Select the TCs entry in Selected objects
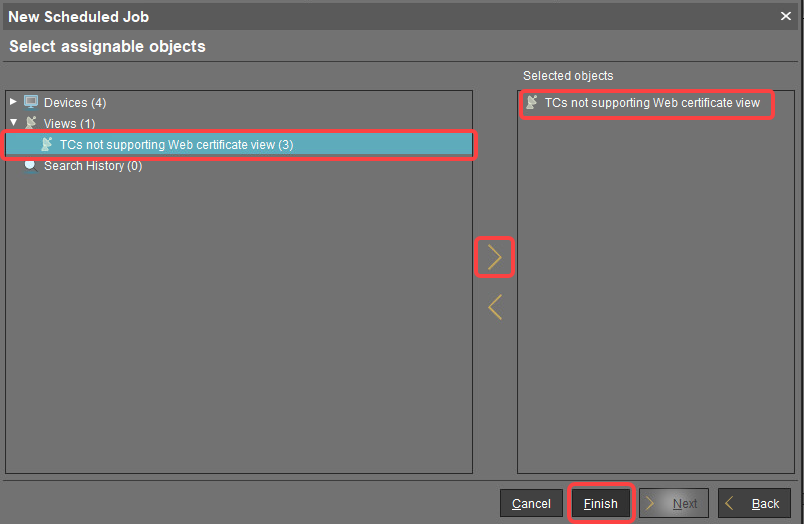 pyautogui.click(x=652, y=103)
